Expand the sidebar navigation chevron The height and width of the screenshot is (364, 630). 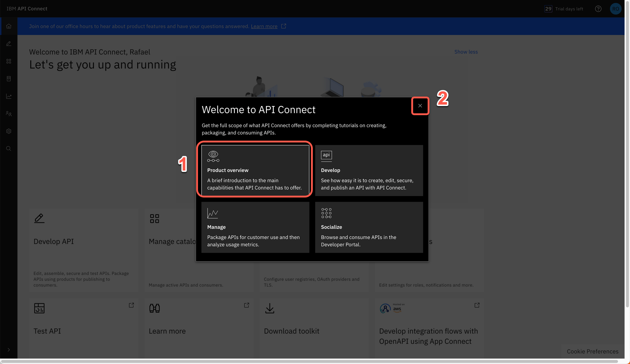pos(9,350)
